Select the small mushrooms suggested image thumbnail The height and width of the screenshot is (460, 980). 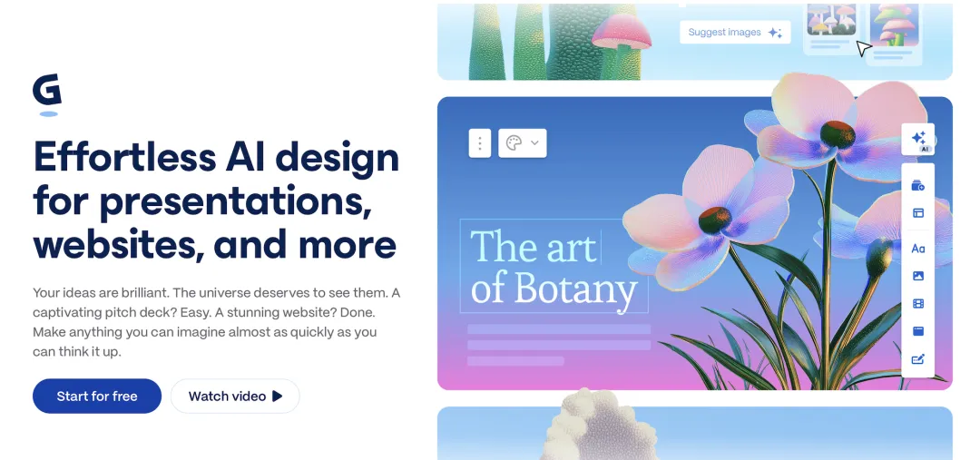(831, 19)
